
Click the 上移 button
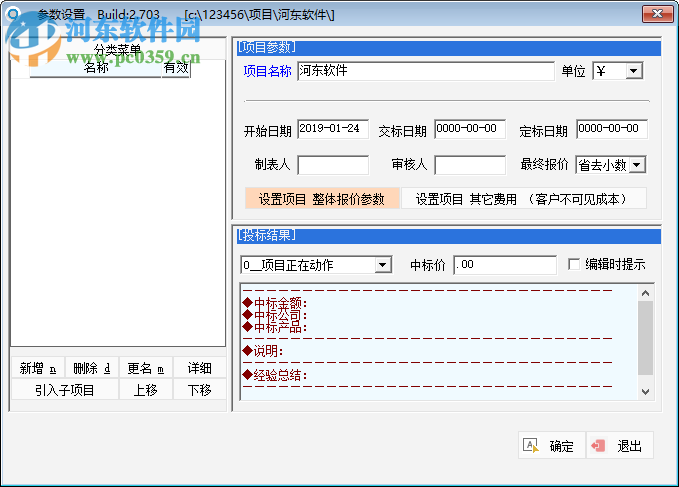tap(146, 390)
